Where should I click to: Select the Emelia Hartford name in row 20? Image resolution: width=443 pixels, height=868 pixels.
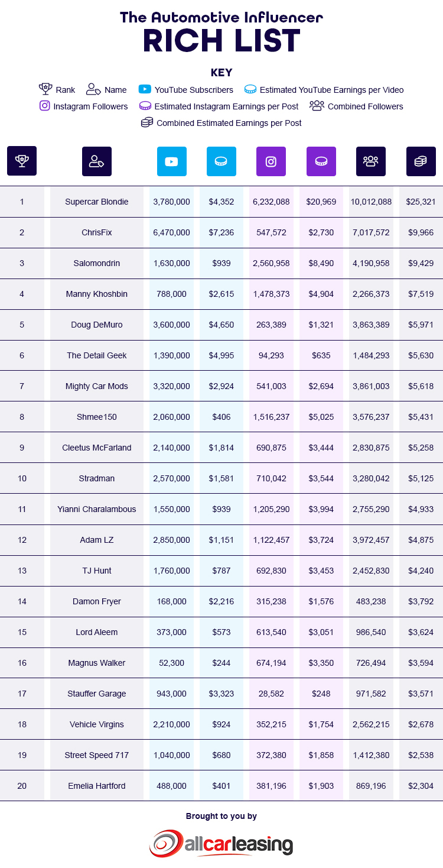(97, 786)
